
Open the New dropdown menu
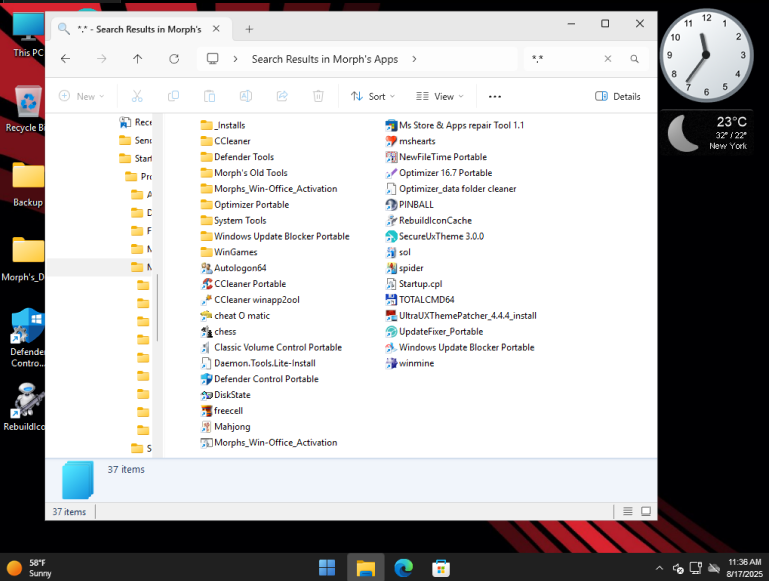click(x=81, y=96)
